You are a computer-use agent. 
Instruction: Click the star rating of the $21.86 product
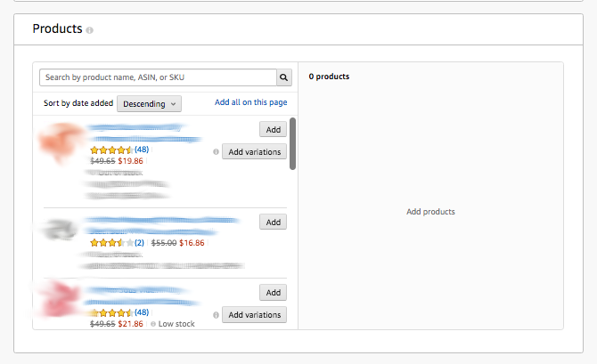point(111,313)
